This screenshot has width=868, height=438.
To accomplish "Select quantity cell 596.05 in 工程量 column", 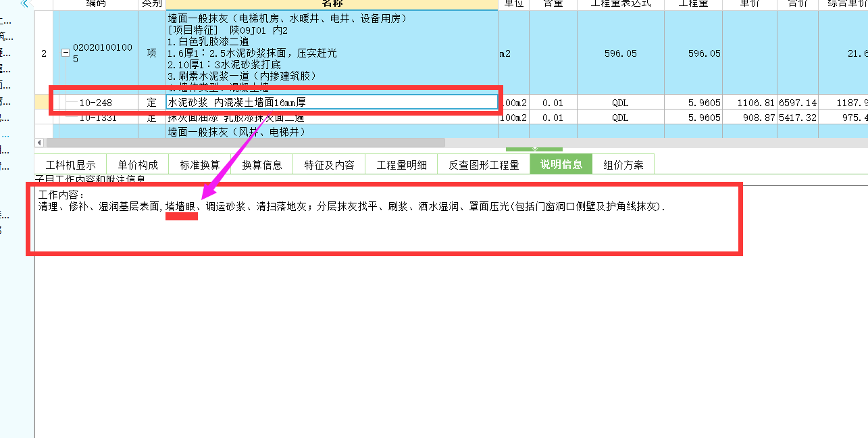I will tap(693, 53).
